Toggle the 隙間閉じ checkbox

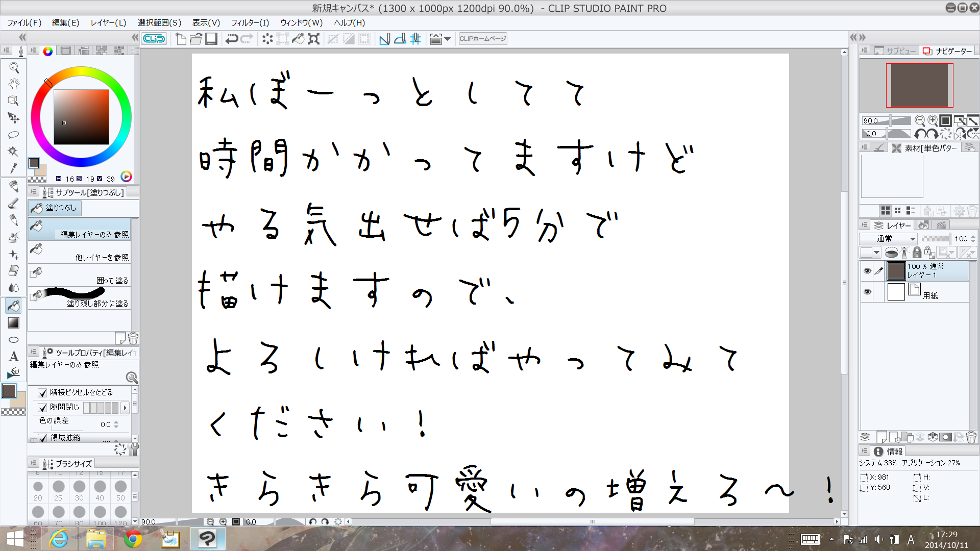43,408
